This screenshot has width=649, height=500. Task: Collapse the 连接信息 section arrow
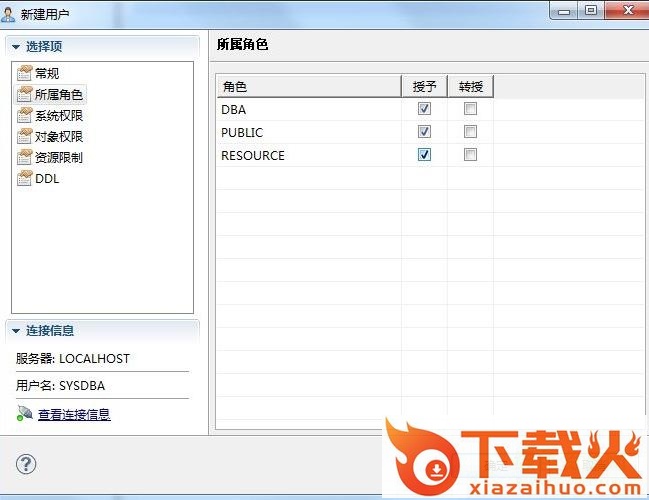pyautogui.click(x=16, y=331)
